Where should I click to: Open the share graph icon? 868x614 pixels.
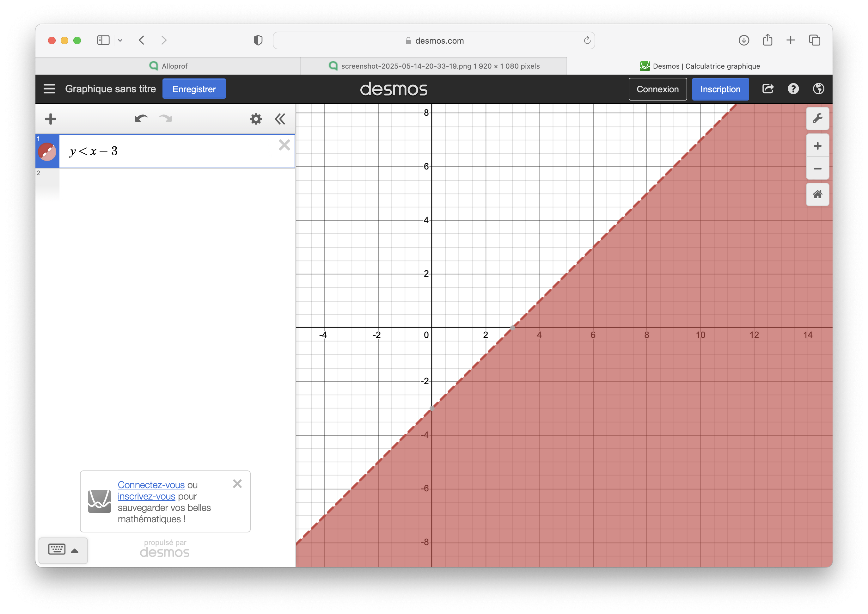[768, 89]
